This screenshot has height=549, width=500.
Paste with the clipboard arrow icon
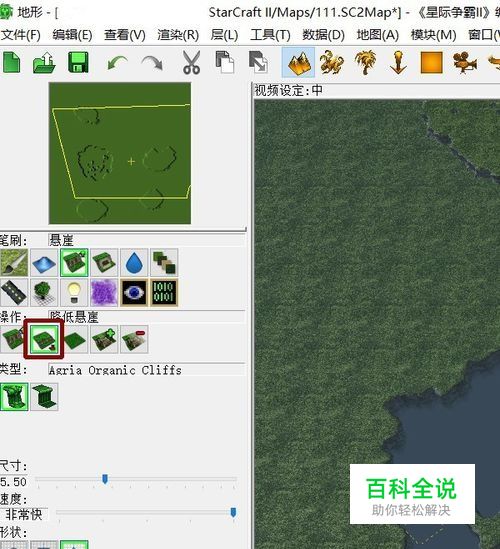pos(258,62)
